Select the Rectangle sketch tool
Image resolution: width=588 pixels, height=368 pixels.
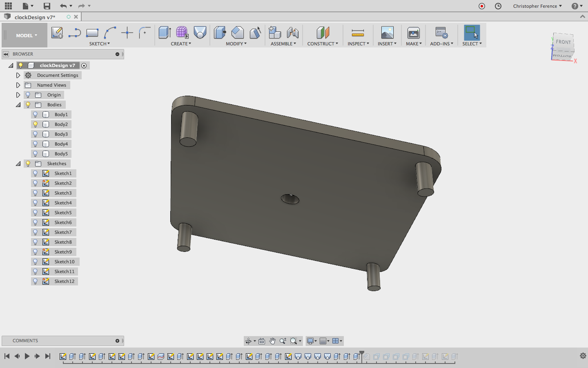point(92,33)
